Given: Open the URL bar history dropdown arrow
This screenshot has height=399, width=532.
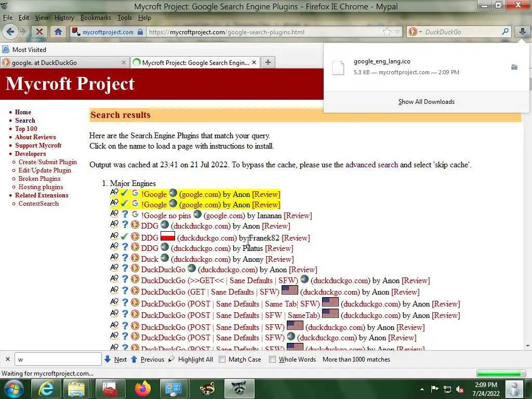Looking at the screenshot, I should point(397,32).
